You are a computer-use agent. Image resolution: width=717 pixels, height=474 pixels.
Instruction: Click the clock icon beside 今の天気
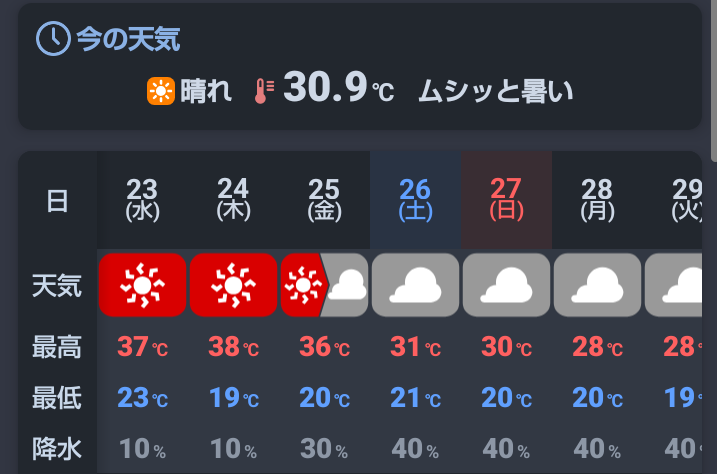click(53, 38)
